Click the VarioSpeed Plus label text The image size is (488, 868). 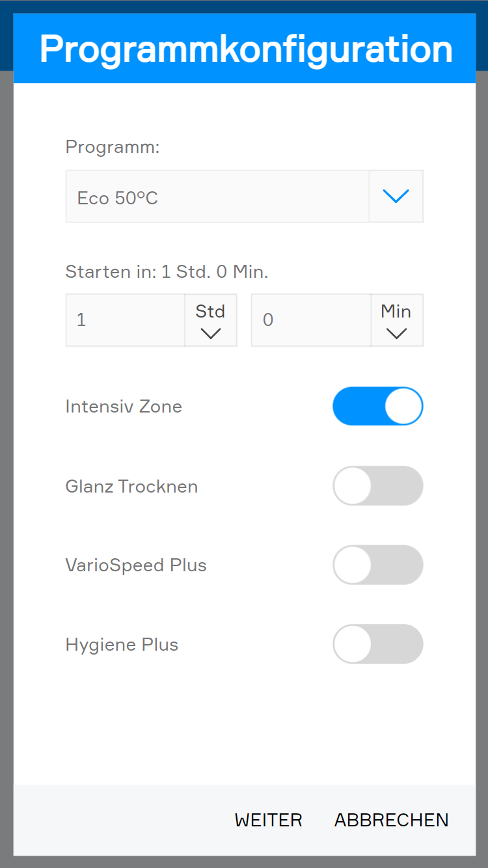pyautogui.click(x=136, y=565)
